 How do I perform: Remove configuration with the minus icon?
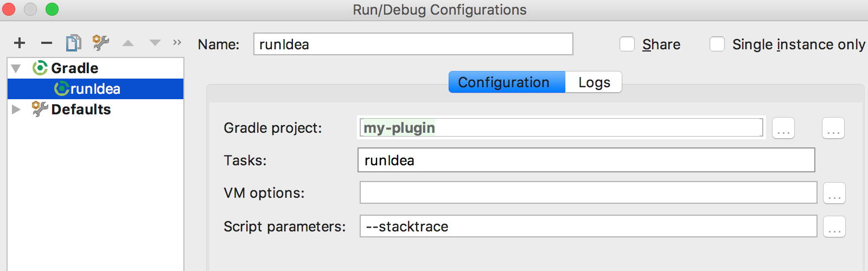point(47,43)
